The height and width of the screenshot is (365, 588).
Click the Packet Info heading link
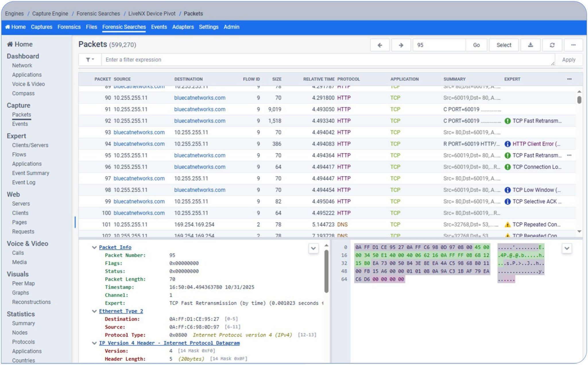coord(115,247)
